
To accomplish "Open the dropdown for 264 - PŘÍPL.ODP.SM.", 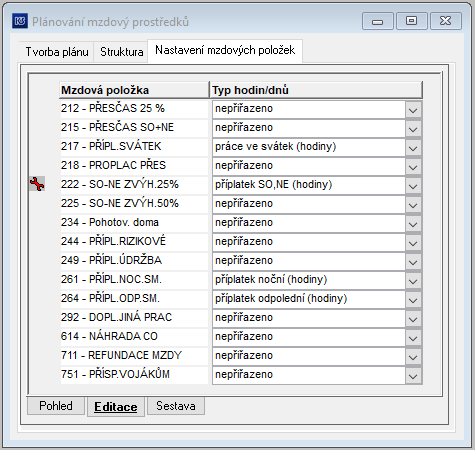I will pyautogui.click(x=413, y=300).
